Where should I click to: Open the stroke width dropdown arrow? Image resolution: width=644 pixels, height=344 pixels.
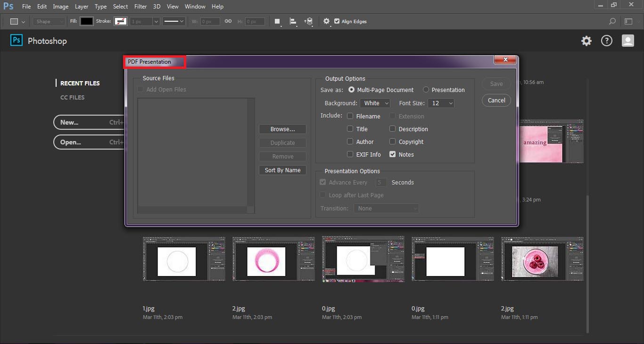tap(156, 21)
